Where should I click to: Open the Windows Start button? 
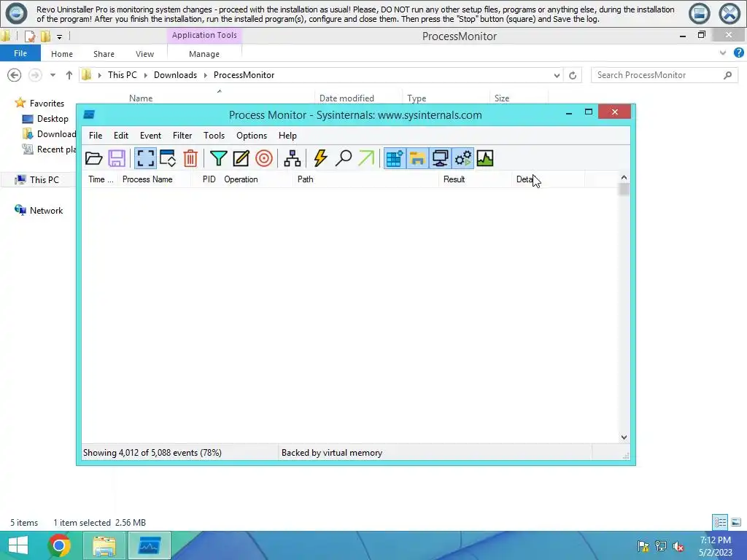(18, 545)
